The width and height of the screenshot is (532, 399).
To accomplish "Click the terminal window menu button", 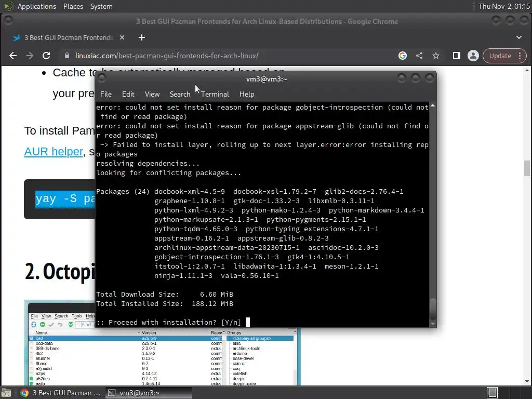I will coord(101,78).
